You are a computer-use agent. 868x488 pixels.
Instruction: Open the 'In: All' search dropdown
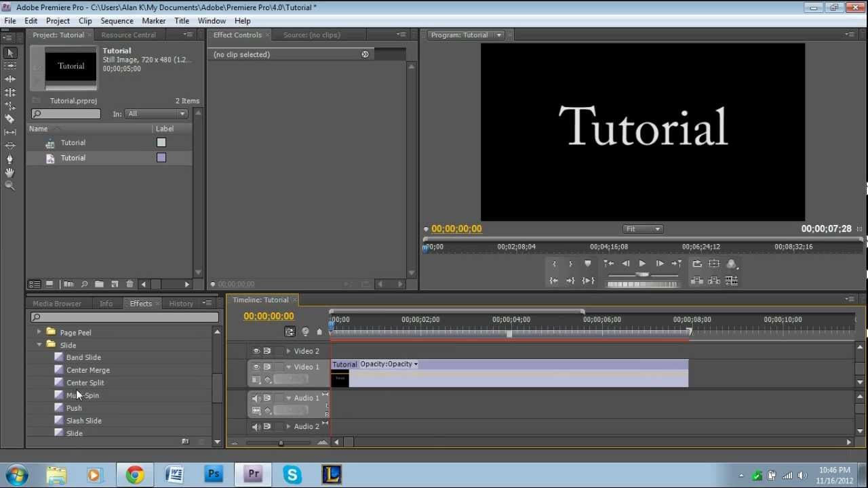tap(157, 114)
